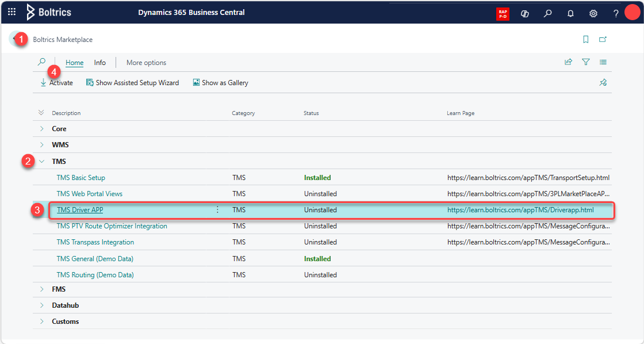The height and width of the screenshot is (344, 644).
Task: Click the Core group label
Action: (59, 129)
